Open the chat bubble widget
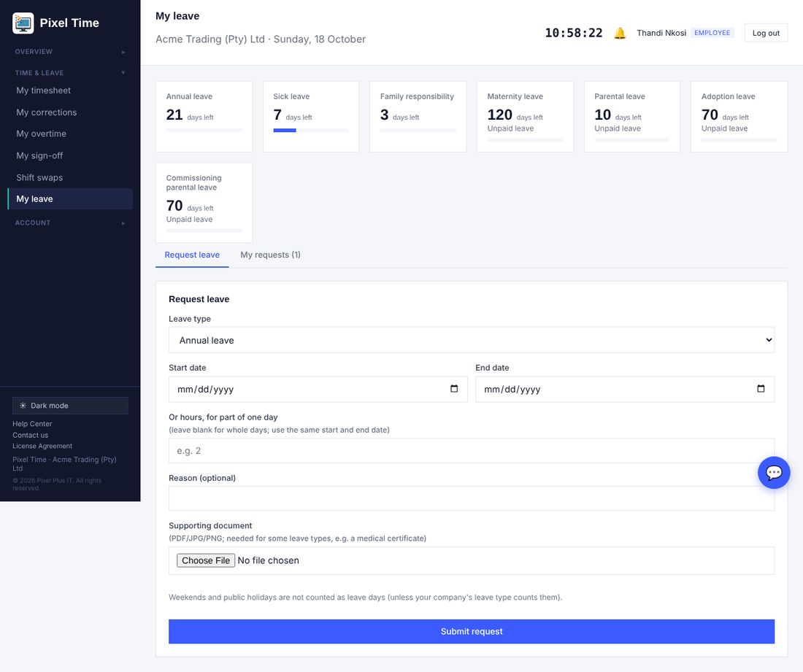This screenshot has width=803, height=672. click(774, 472)
